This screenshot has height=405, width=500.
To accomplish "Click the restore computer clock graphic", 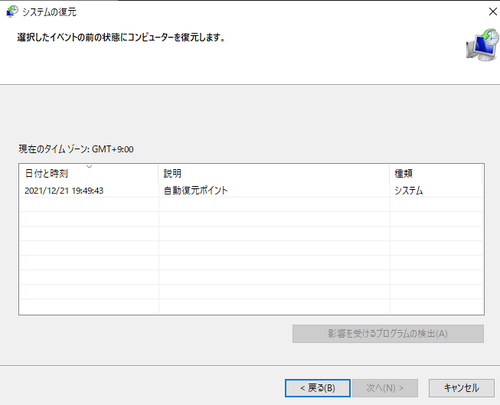I will click(x=482, y=45).
